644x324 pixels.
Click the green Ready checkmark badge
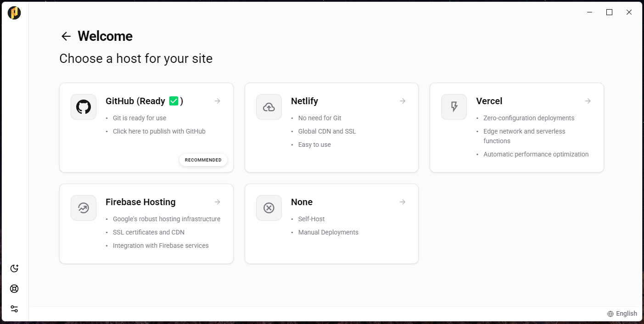point(174,101)
